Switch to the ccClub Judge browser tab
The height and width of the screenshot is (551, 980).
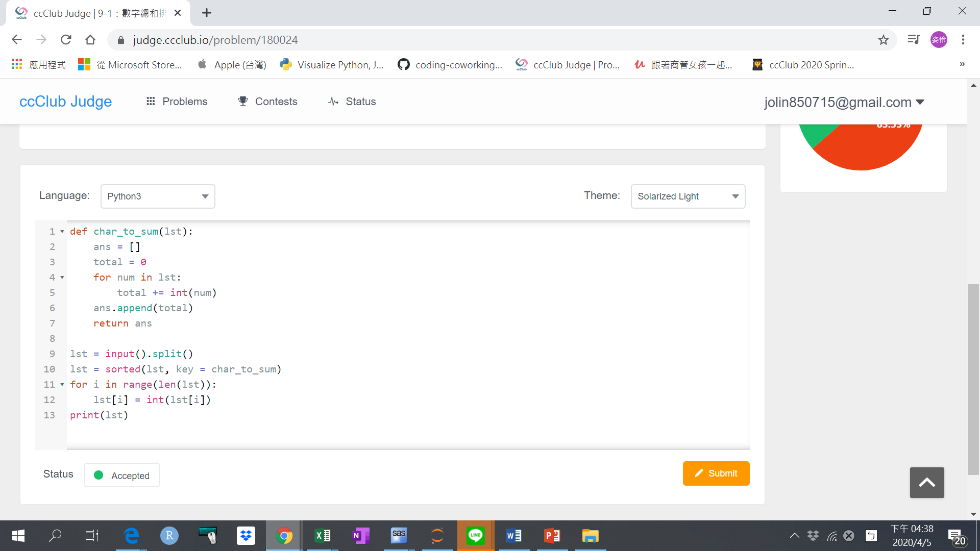[92, 13]
